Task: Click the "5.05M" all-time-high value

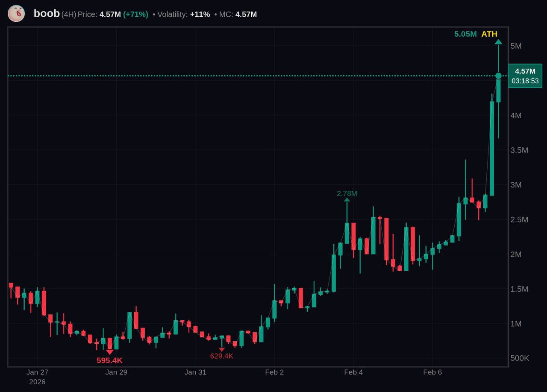Action: point(465,34)
